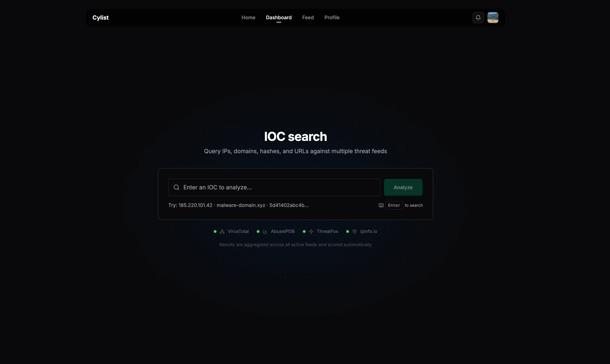Click the VirusTotal network icon

222,231
